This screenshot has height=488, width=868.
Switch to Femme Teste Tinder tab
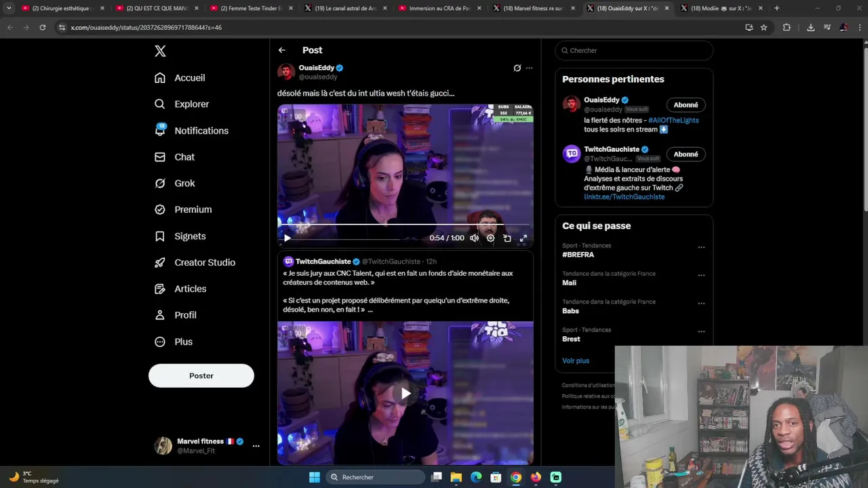tap(251, 8)
